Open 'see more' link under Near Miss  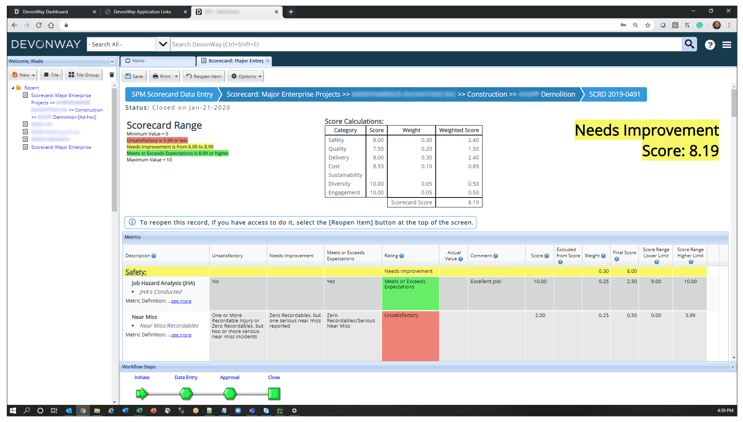coord(181,335)
